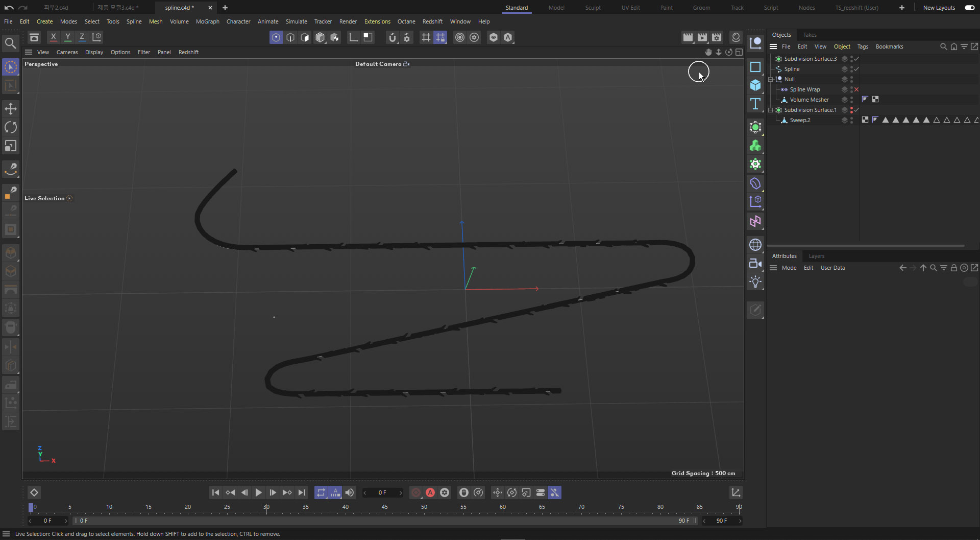The height and width of the screenshot is (540, 980).
Task: Select the Move tool in left toolbar
Action: point(11,108)
